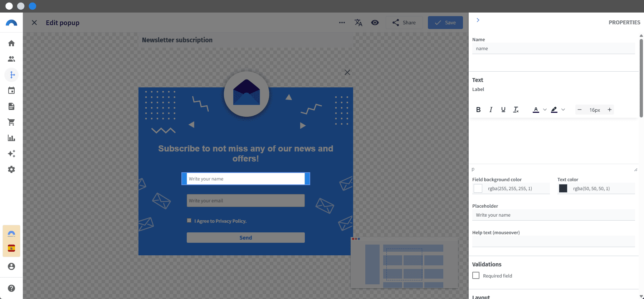Click the popup close X above the envelope

point(347,72)
